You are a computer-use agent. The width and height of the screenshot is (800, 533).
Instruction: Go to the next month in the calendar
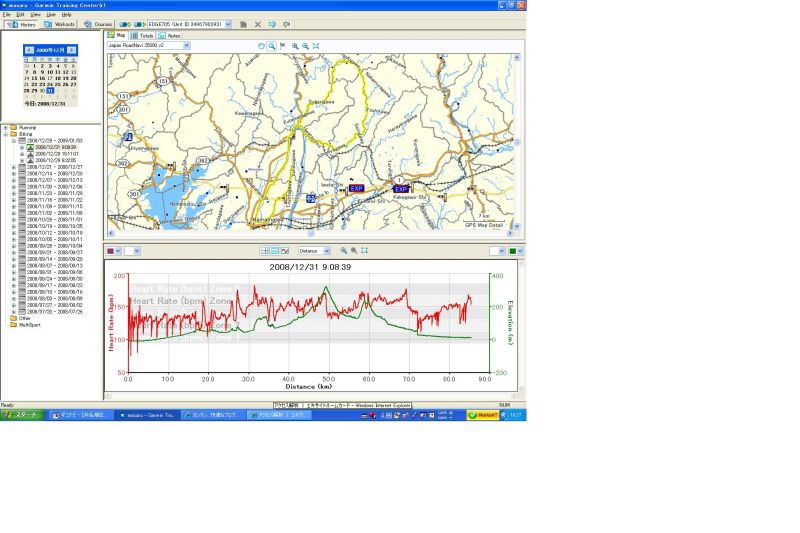point(71,50)
